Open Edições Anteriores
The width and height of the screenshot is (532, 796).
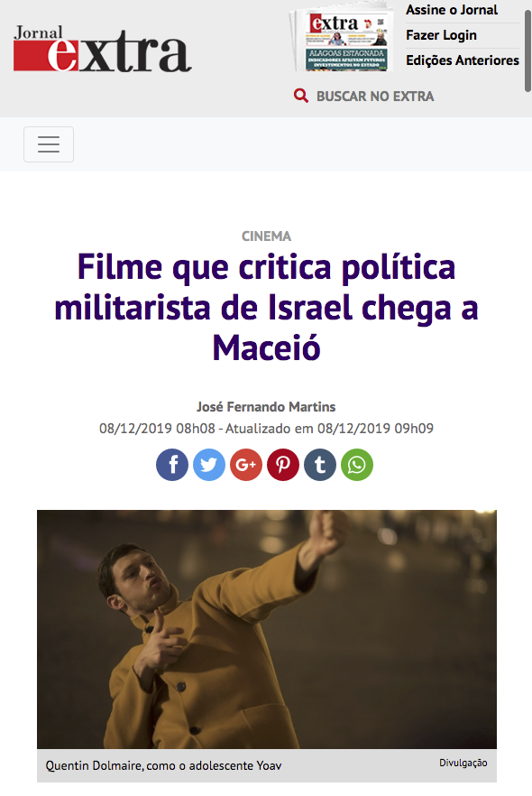[x=462, y=60]
